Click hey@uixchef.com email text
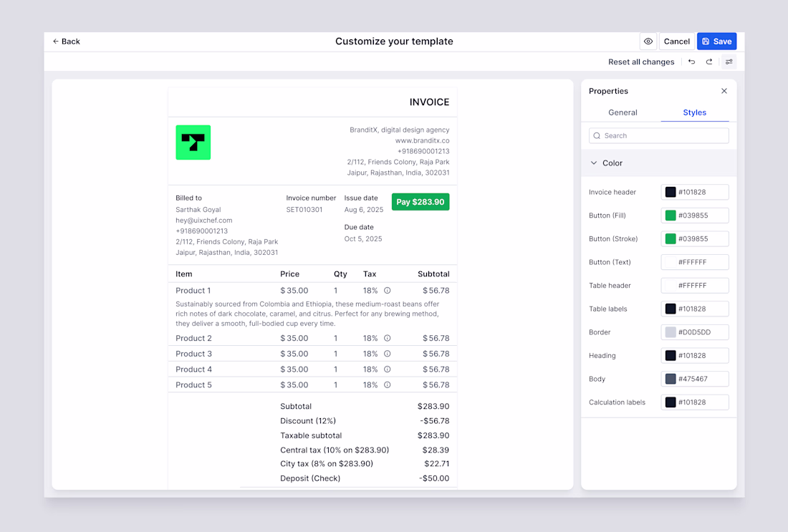 [x=203, y=220]
